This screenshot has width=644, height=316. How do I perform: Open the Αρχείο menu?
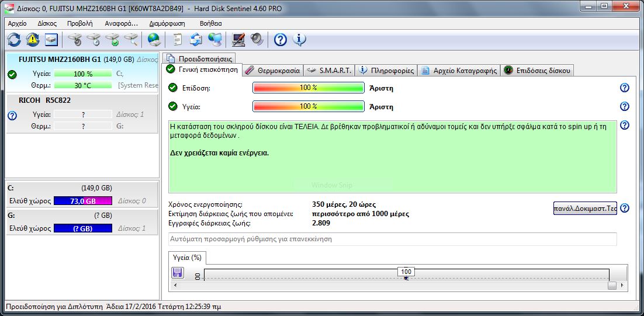tap(18, 23)
